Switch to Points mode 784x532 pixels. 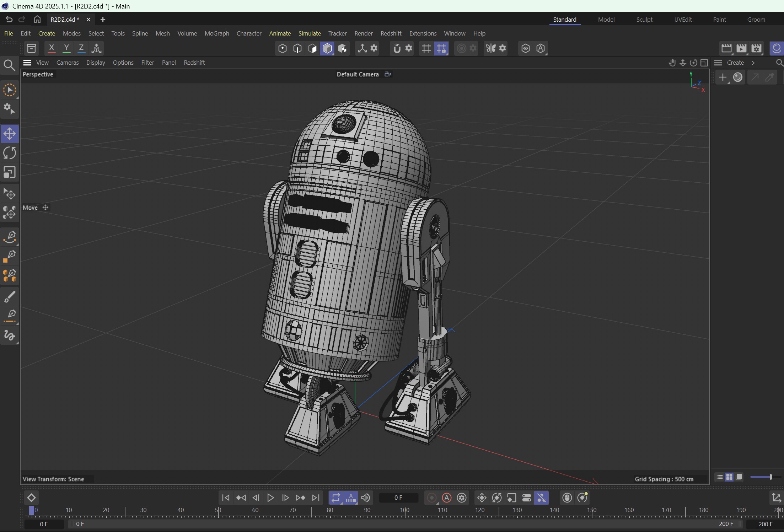pyautogui.click(x=282, y=48)
